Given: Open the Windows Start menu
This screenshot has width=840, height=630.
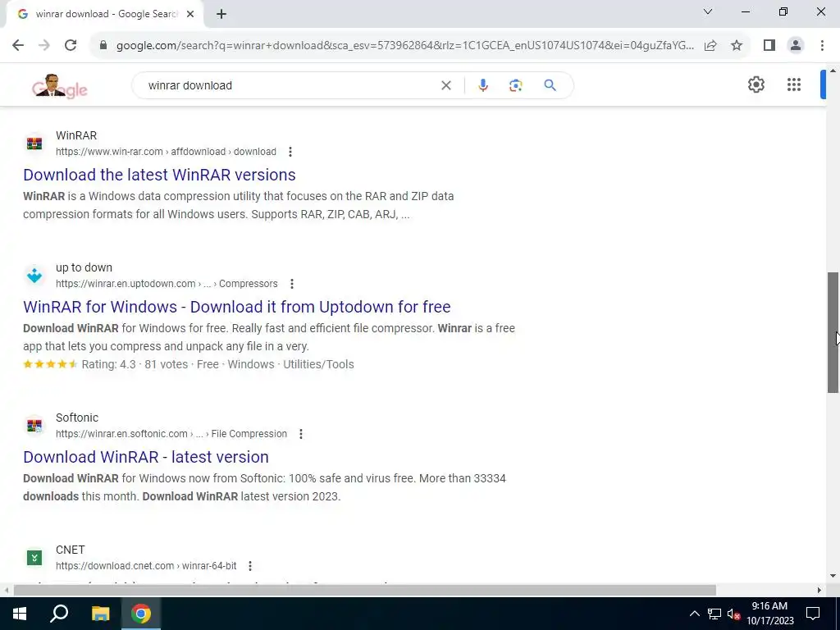Looking at the screenshot, I should tap(20, 614).
